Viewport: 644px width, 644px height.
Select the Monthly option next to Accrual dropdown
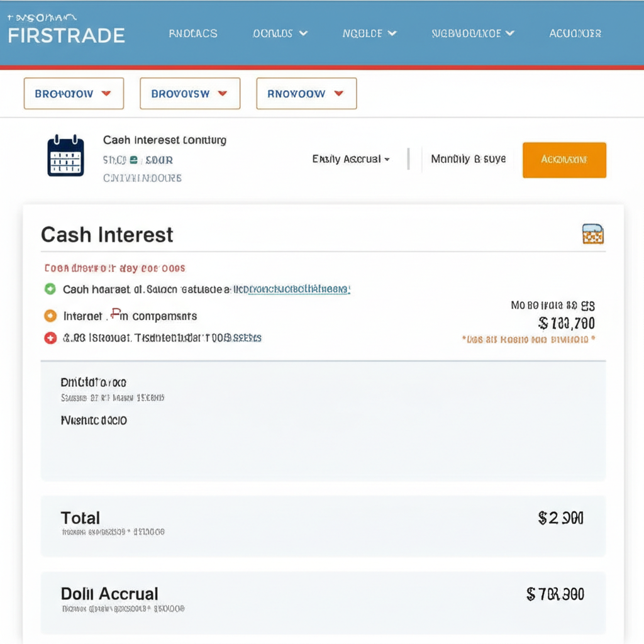[468, 159]
